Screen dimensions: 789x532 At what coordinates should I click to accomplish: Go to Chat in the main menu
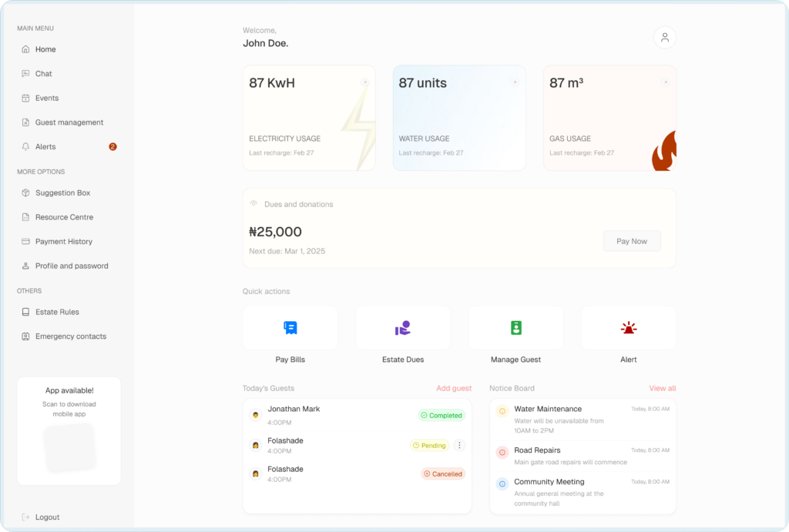(44, 74)
